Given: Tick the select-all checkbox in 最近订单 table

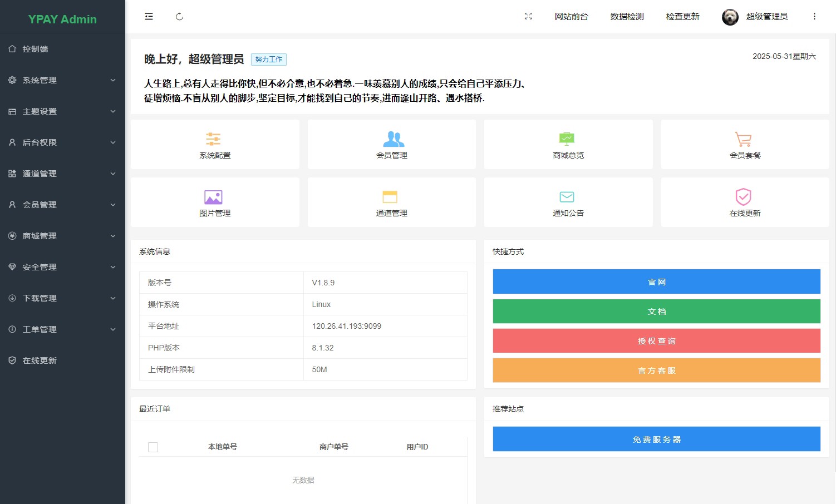Looking at the screenshot, I should [153, 447].
